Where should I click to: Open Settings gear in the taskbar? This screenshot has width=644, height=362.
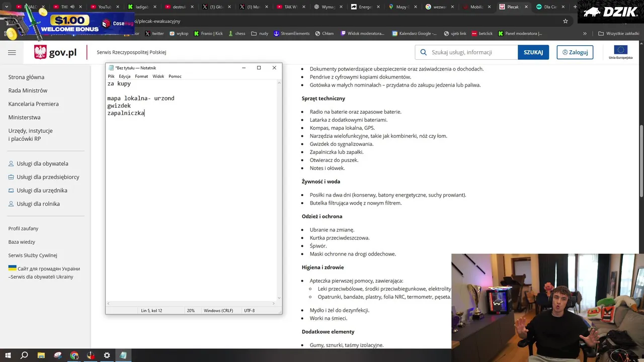point(107,355)
